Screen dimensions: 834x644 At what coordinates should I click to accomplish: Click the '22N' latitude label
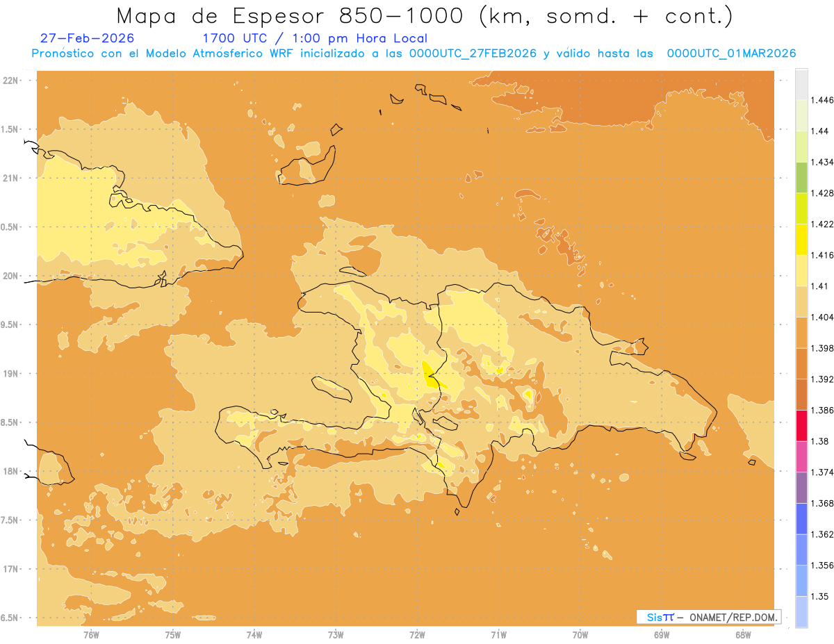click(x=11, y=81)
